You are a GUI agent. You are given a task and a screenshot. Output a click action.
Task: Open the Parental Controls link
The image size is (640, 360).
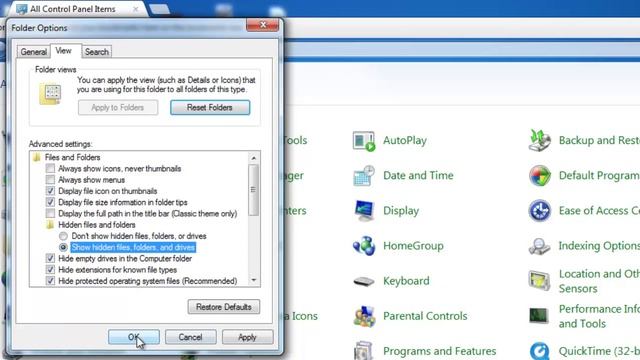tap(425, 316)
